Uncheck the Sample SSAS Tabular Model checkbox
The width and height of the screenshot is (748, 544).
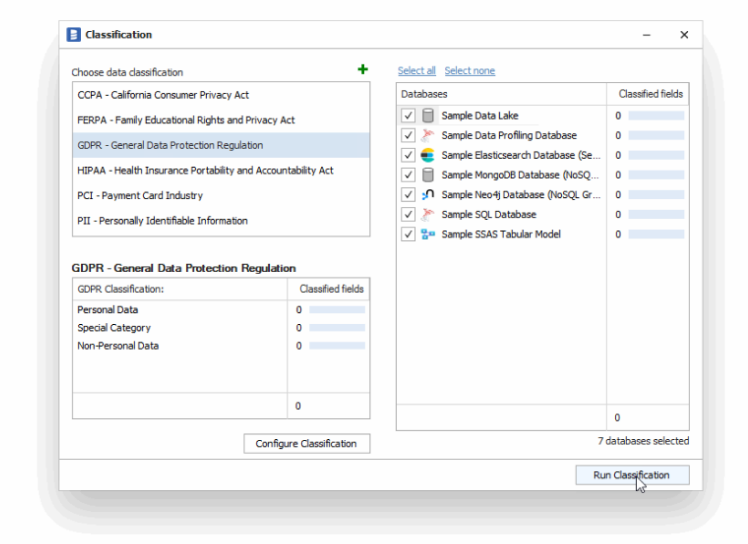(x=408, y=234)
